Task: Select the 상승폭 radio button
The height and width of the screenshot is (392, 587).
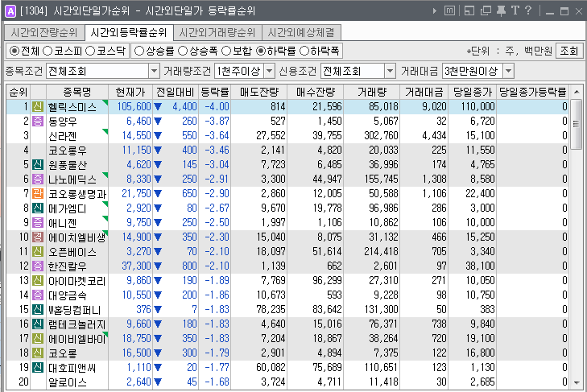Action: [183, 51]
